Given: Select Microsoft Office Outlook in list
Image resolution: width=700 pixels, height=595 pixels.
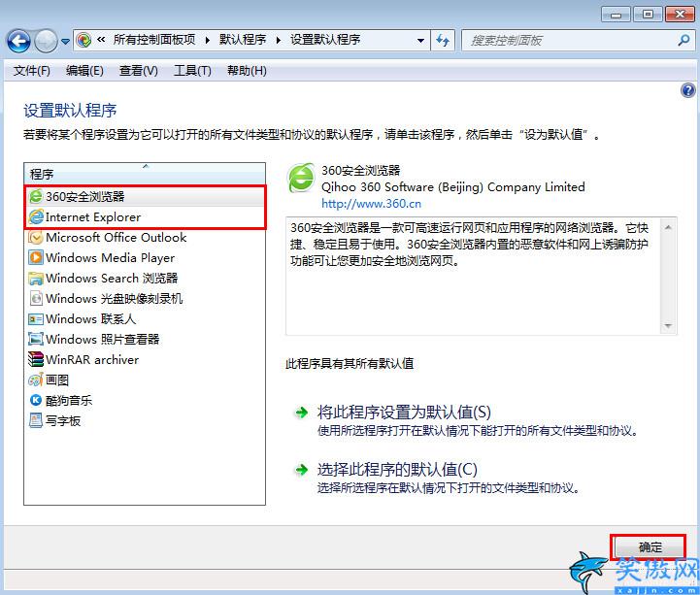Looking at the screenshot, I should (145, 238).
